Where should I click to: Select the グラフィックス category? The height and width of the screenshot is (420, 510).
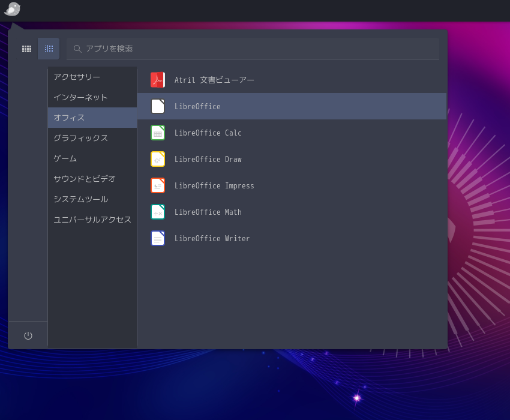(x=92, y=138)
